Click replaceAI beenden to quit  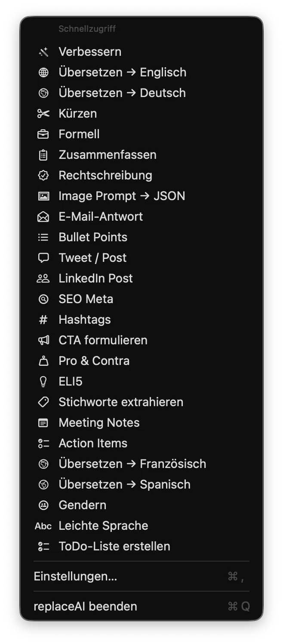85,606
